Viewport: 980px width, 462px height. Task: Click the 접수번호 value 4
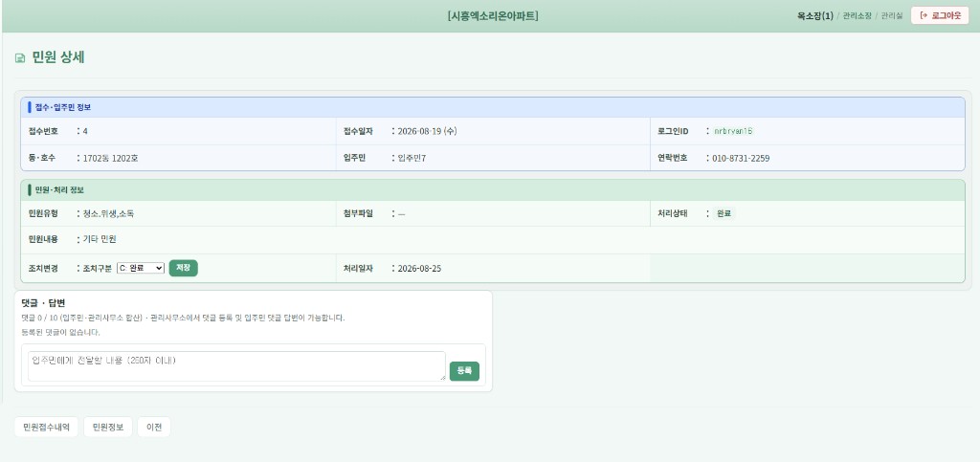pos(85,131)
